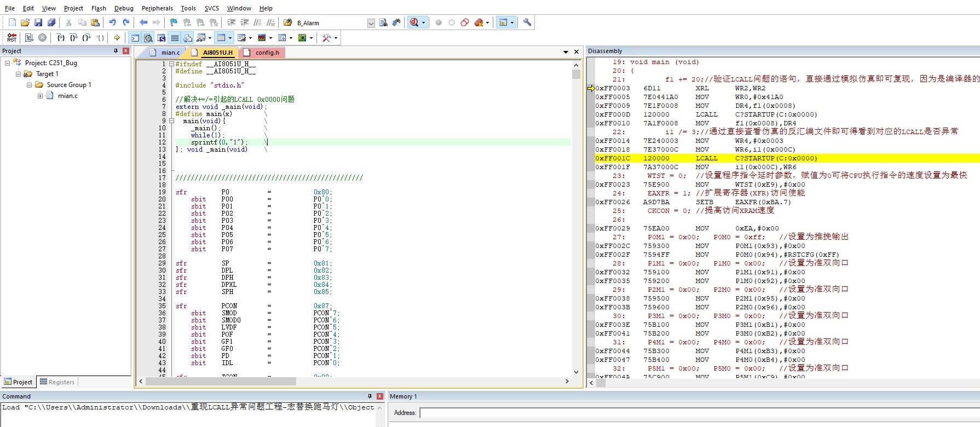This screenshot has height=427, width=980.
Task: Click the Insert Bookmark flag icon
Action: (x=174, y=22)
